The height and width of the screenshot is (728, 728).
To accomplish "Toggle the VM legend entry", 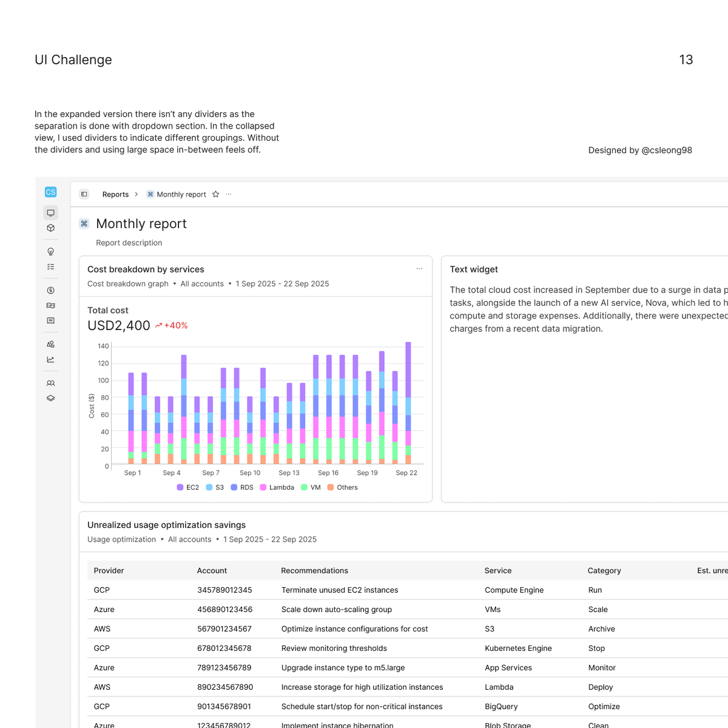I will [x=311, y=487].
